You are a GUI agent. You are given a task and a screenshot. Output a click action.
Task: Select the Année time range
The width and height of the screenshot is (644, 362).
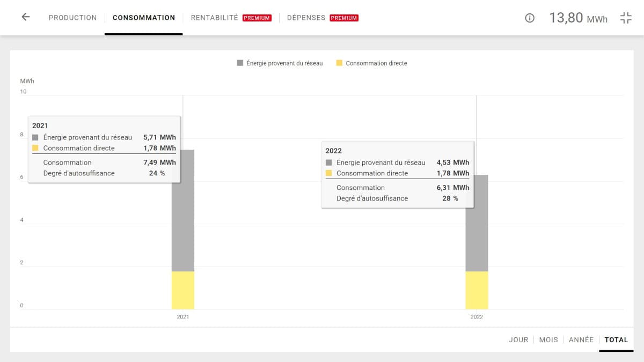pos(581,339)
